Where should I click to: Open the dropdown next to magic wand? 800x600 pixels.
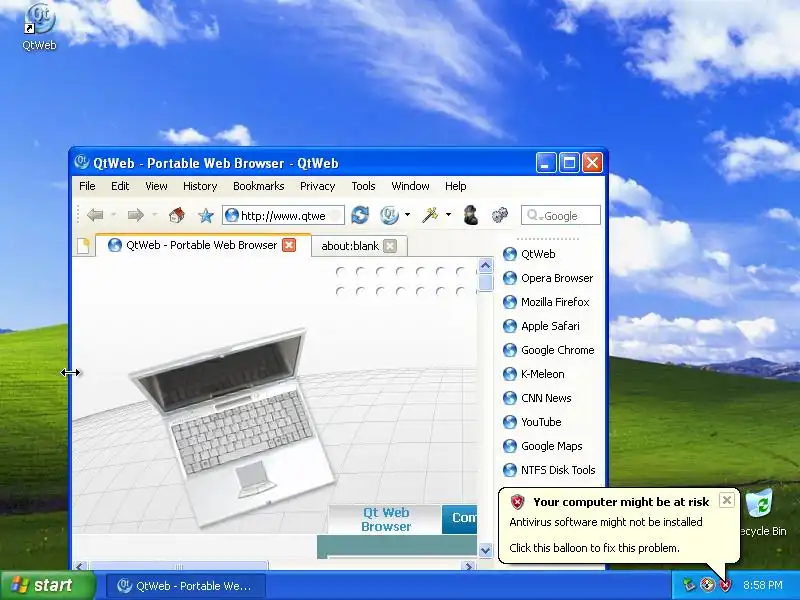click(x=448, y=215)
